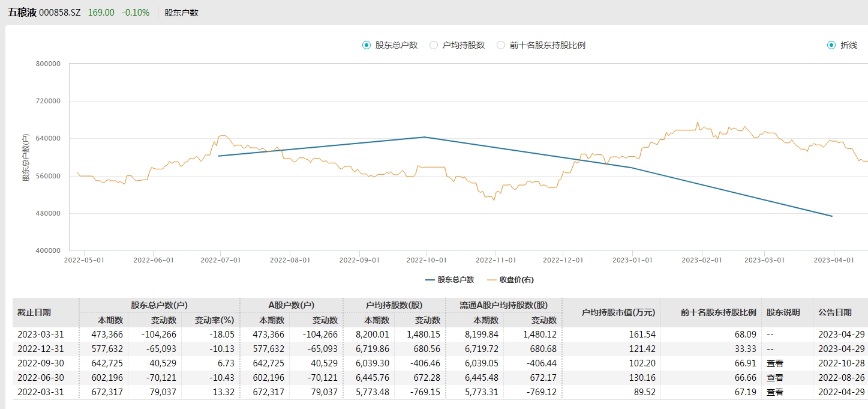The image size is (868, 409).
Task: Click the 前十名股东持股比例 table column header
Action: tap(718, 312)
